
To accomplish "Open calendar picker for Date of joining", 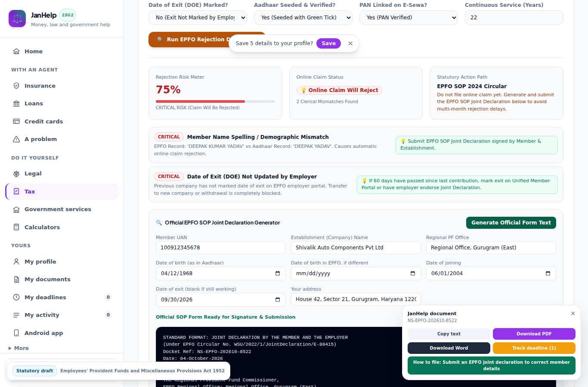I will point(548,273).
